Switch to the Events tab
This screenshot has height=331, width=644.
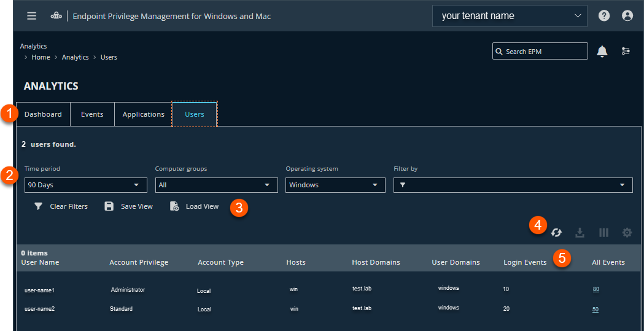[92, 114]
